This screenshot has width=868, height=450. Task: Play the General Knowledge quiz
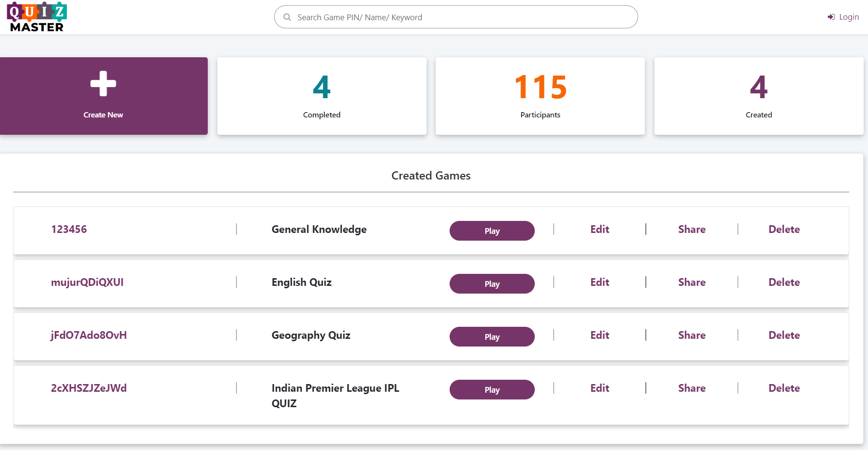coord(491,231)
